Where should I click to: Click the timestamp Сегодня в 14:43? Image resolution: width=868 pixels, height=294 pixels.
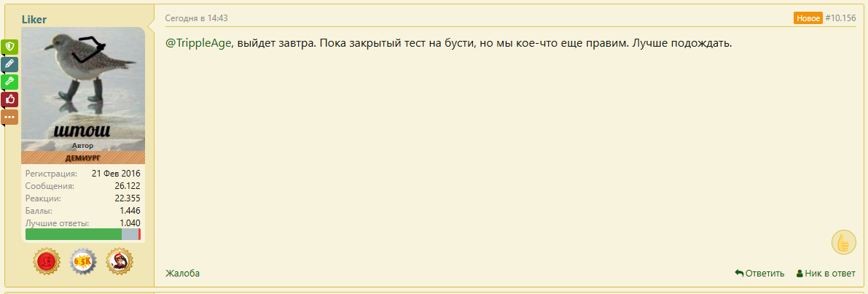click(x=197, y=18)
